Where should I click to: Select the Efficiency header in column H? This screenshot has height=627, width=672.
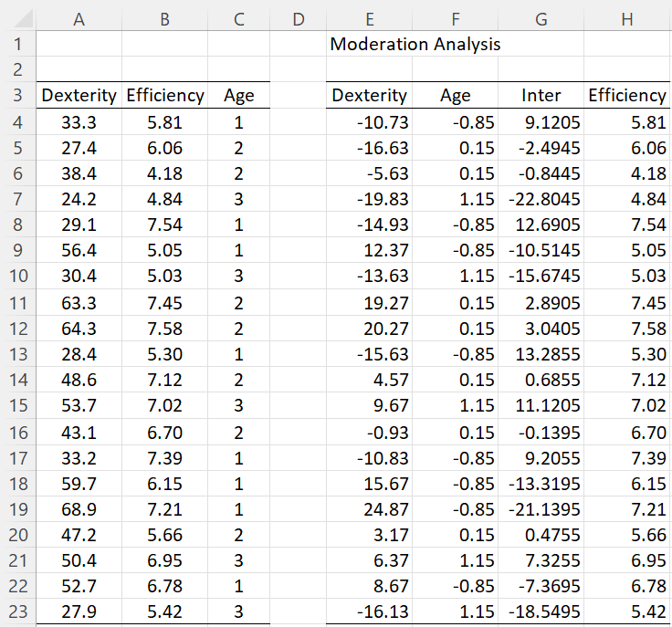pos(627,95)
